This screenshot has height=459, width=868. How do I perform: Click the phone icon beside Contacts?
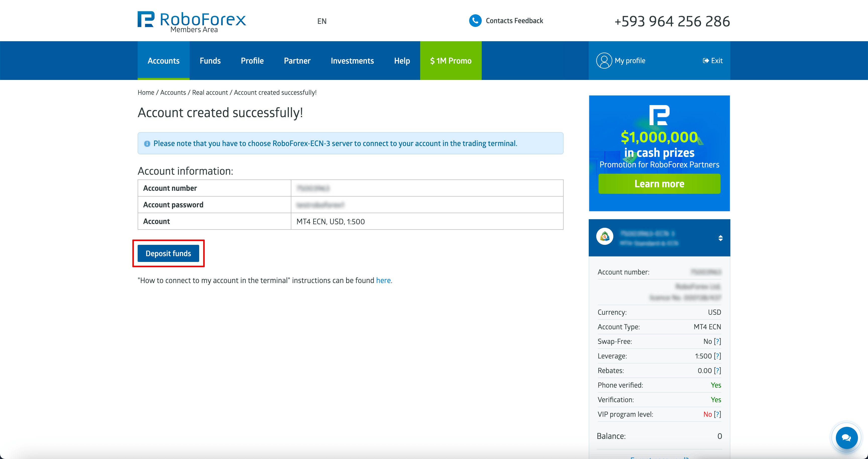pos(475,21)
